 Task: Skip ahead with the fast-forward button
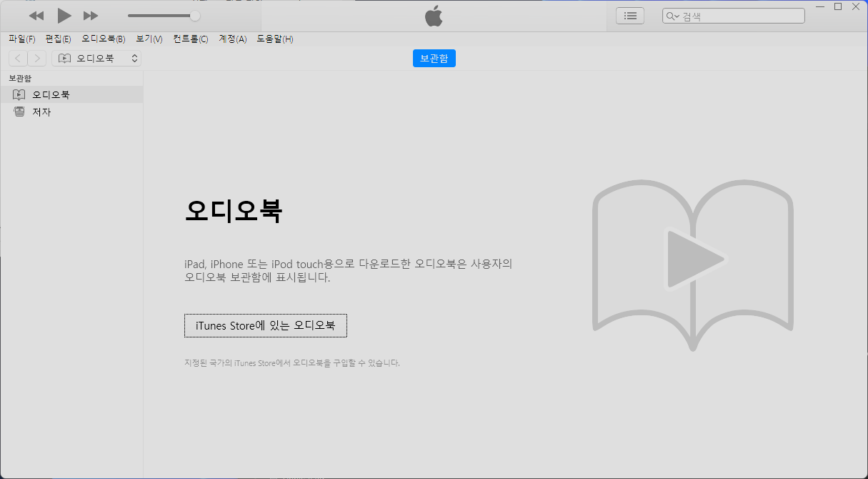tap(91, 16)
